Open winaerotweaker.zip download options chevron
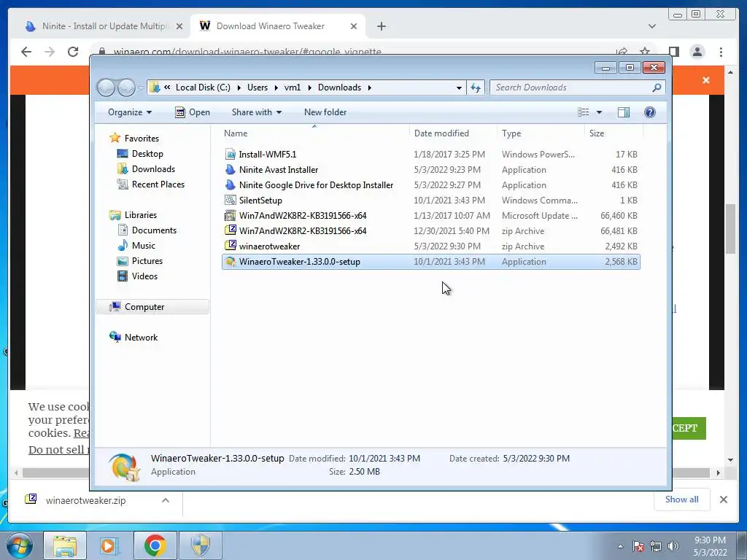The width and height of the screenshot is (747, 560). point(166,500)
